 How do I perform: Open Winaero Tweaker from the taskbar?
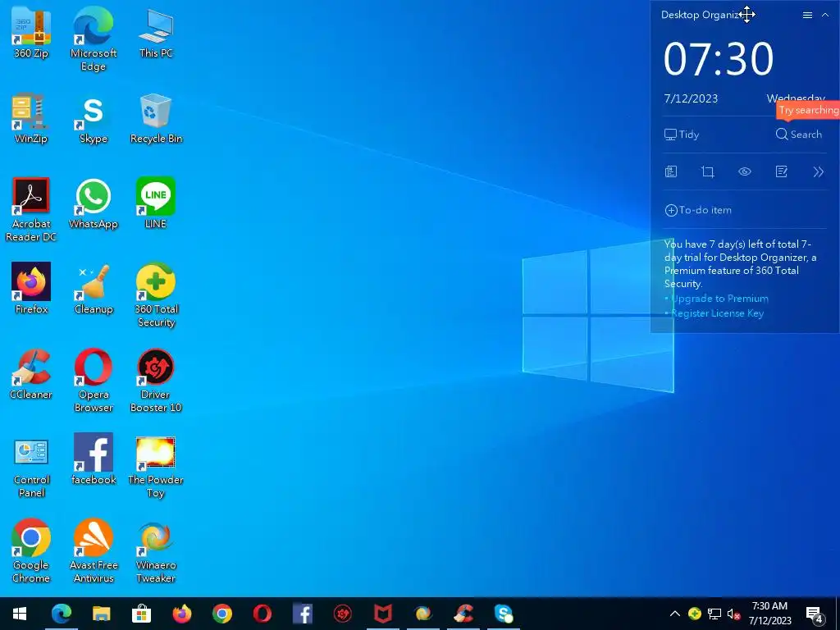tap(422, 614)
